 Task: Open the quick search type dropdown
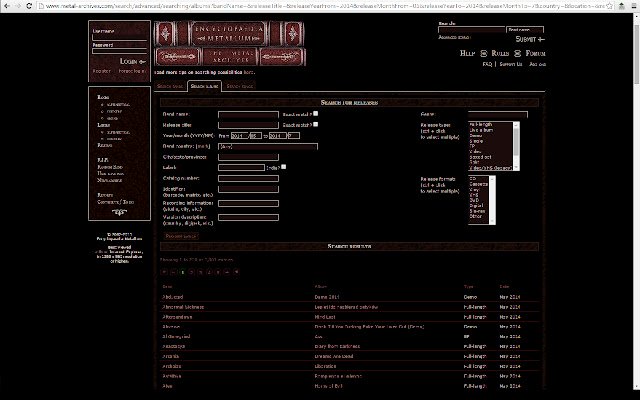(525, 30)
